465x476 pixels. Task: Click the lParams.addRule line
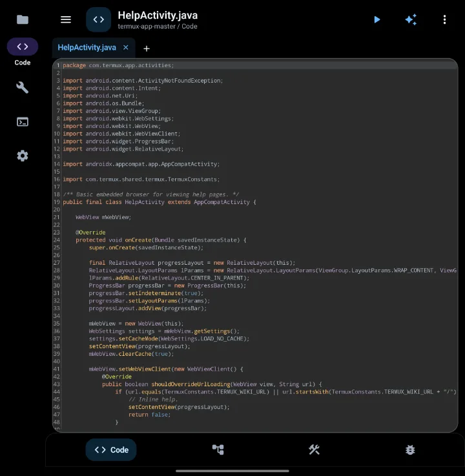point(169,278)
